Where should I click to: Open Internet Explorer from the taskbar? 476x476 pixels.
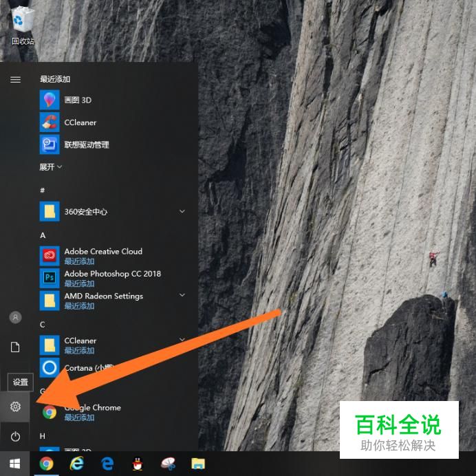coord(77,464)
